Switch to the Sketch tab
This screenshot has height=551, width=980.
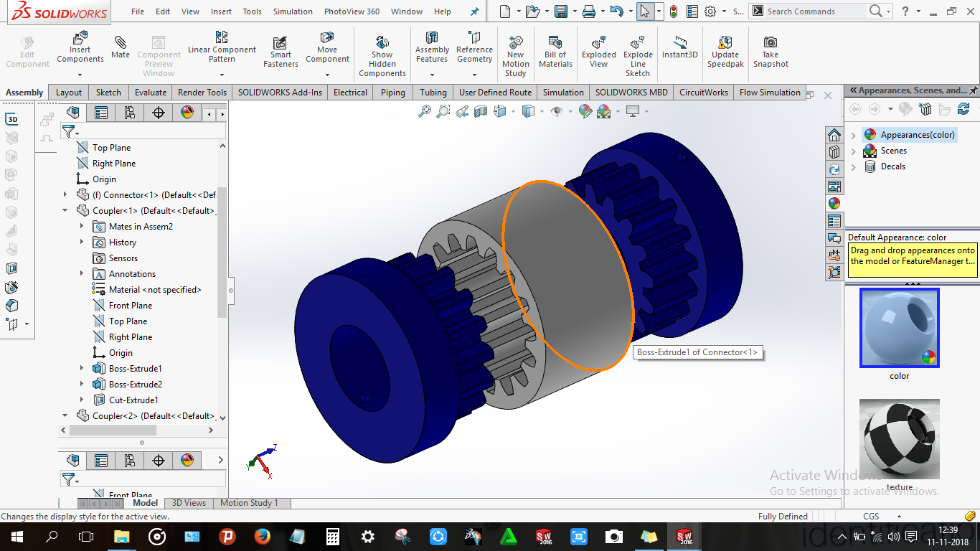pos(108,92)
